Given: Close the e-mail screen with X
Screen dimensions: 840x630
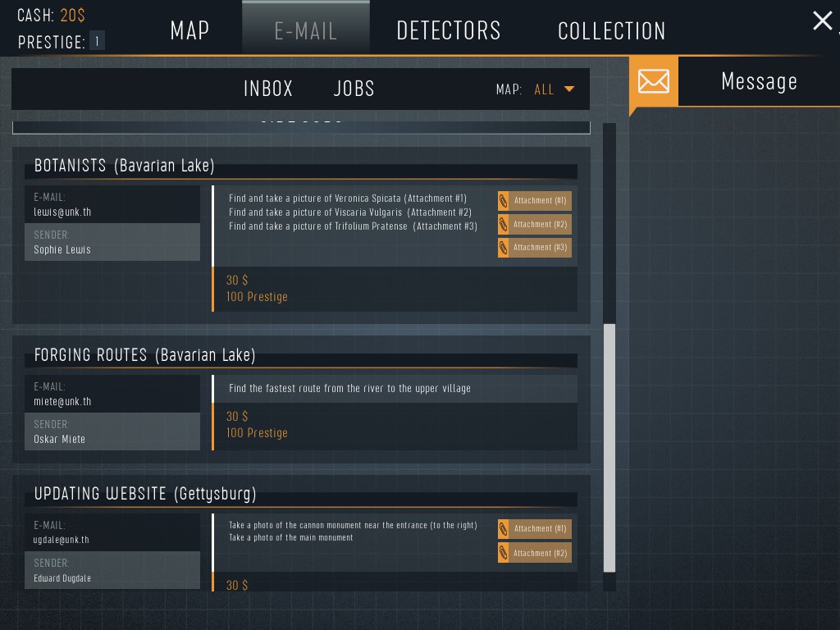Looking at the screenshot, I should [x=822, y=21].
